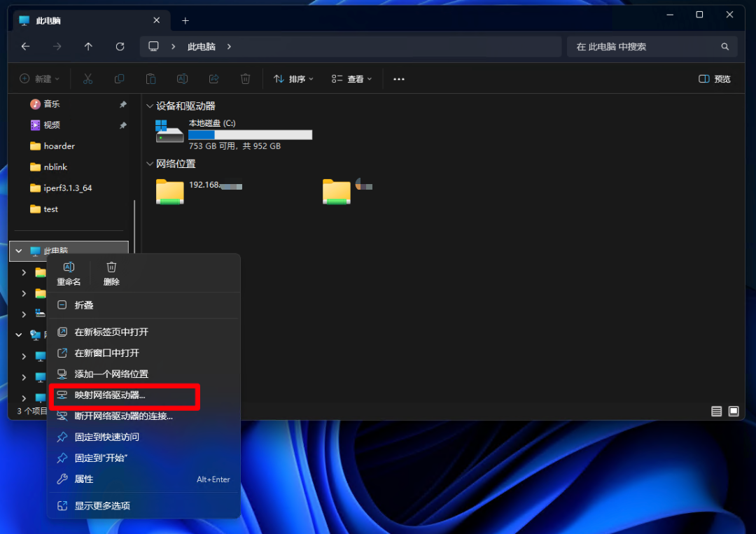Viewport: 756px width, 534px height.
Task: Click the toolbar trash delete icon
Action: [x=246, y=78]
